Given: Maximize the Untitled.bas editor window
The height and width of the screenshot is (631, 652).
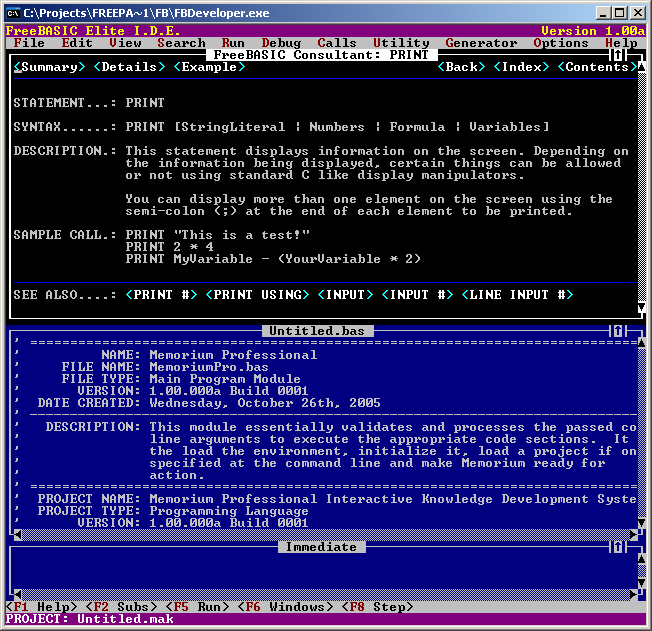Looking at the screenshot, I should point(618,331).
